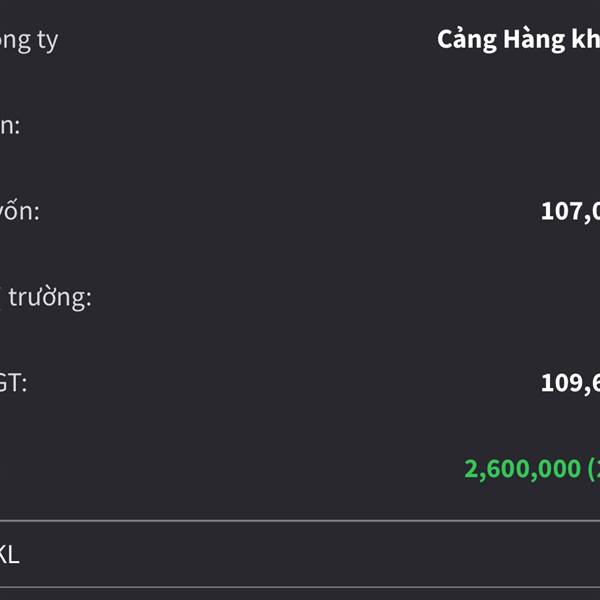
Task: Click blank space between 'ông ty' and company name
Action: tap(250, 41)
